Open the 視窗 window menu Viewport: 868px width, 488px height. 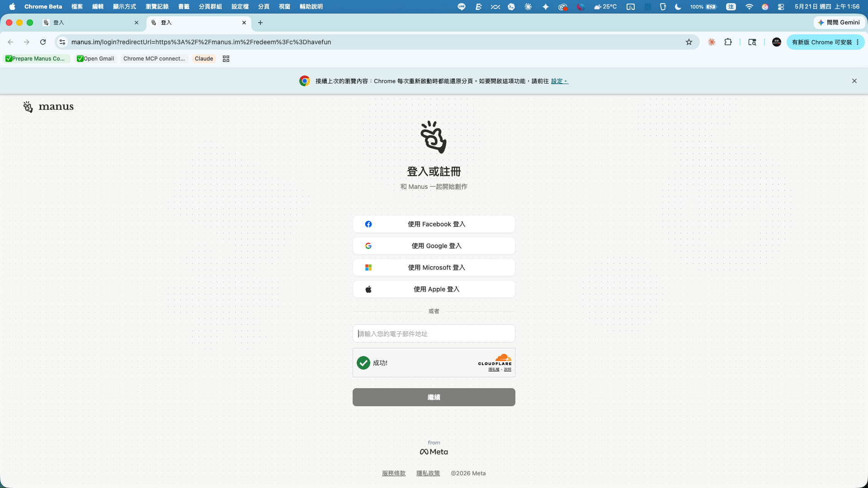click(284, 7)
